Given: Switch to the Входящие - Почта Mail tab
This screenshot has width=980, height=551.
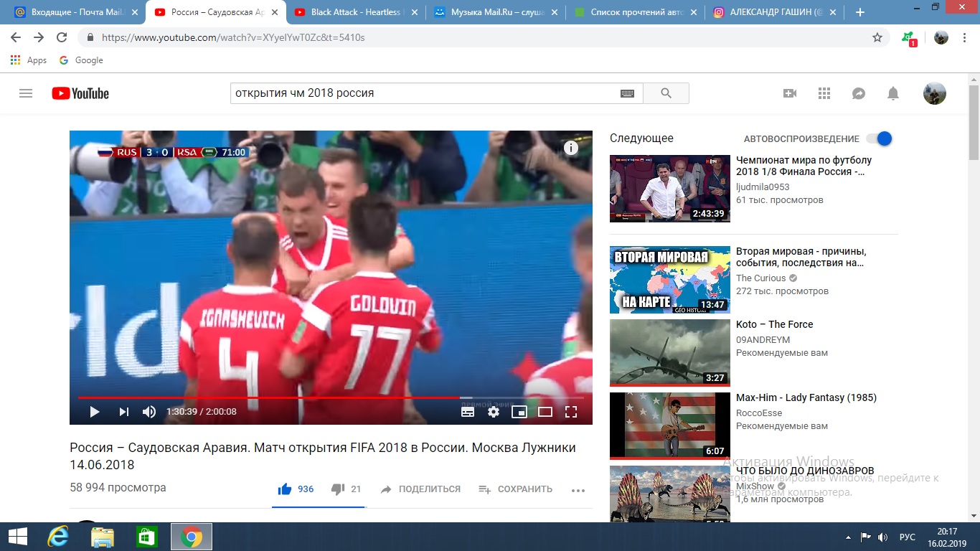Looking at the screenshot, I should [x=75, y=12].
